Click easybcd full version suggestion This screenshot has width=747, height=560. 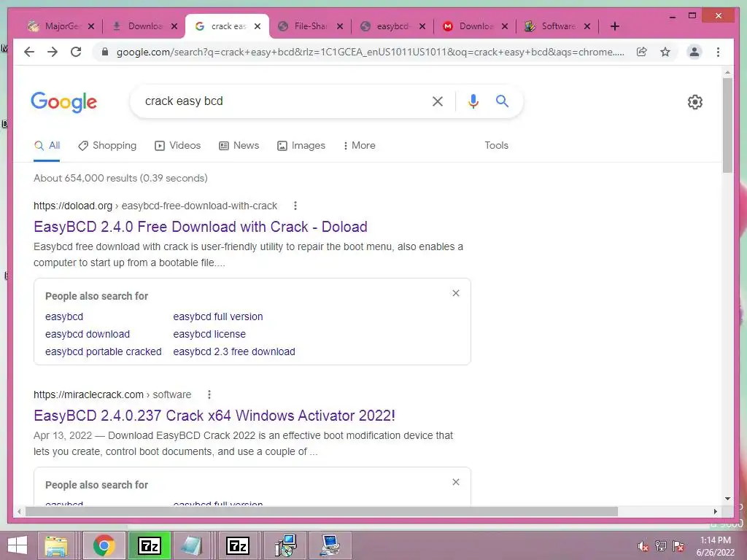[218, 316]
